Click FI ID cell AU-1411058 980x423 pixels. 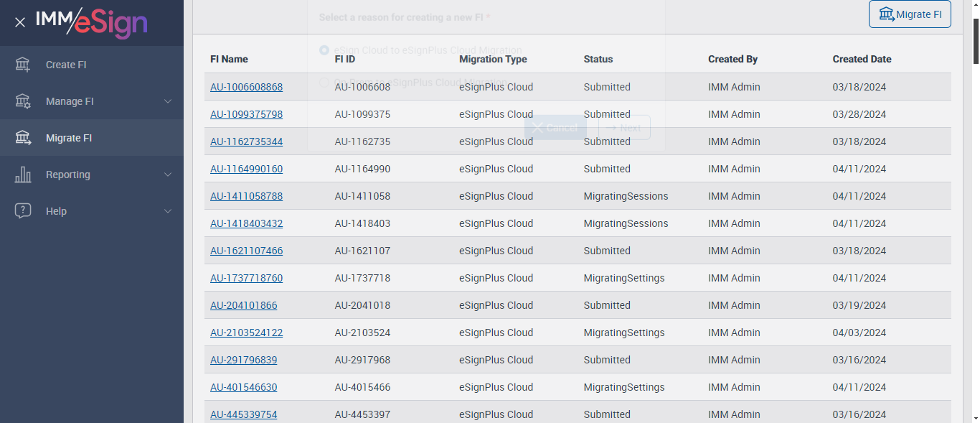tap(362, 196)
